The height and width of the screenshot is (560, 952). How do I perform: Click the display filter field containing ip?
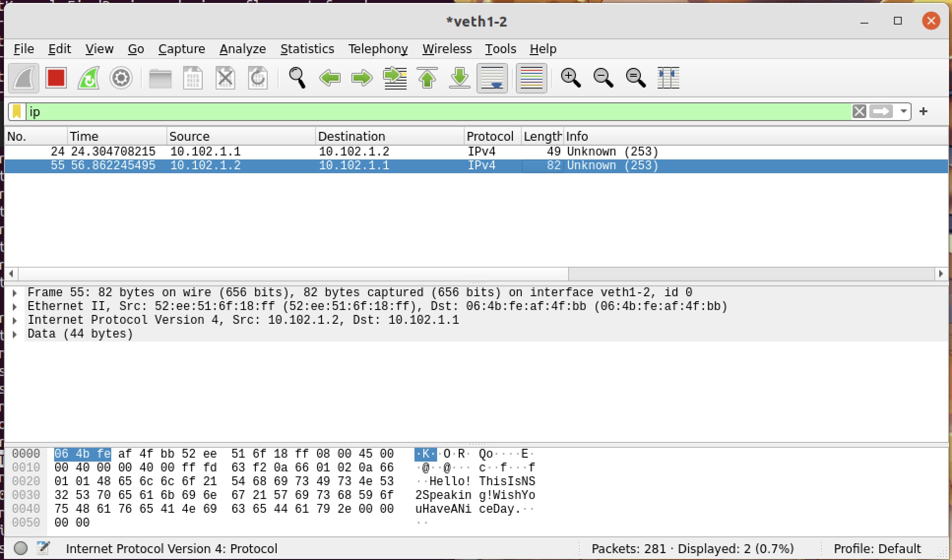tap(438, 112)
